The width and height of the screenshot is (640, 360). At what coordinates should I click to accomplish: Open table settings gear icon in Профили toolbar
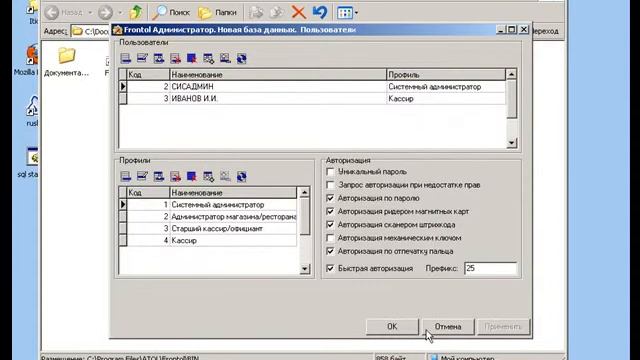(x=209, y=176)
